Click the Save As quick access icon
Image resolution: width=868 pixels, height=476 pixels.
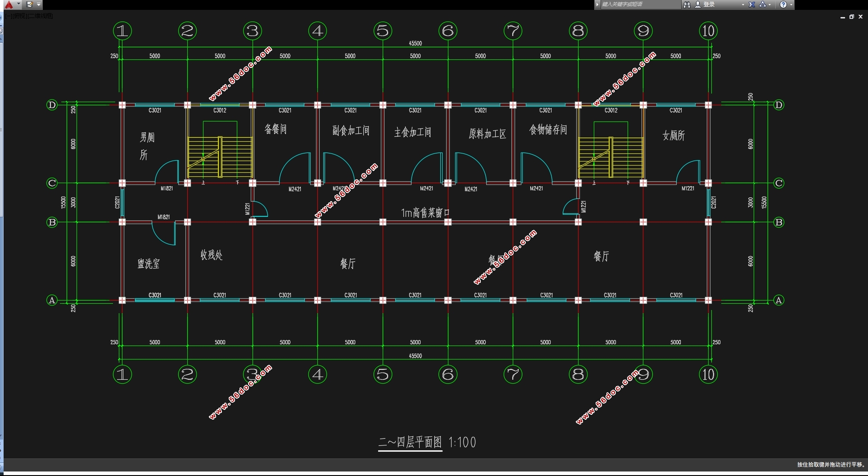tap(30, 4)
